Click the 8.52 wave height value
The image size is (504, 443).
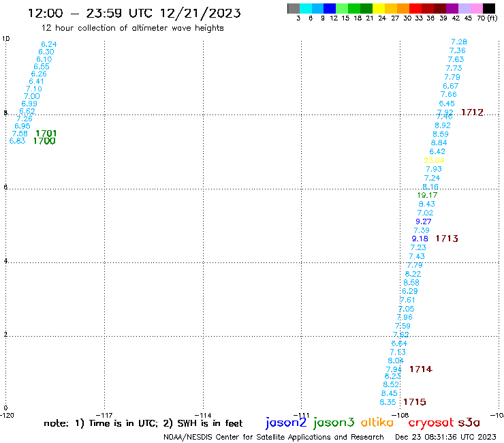tap(391, 384)
